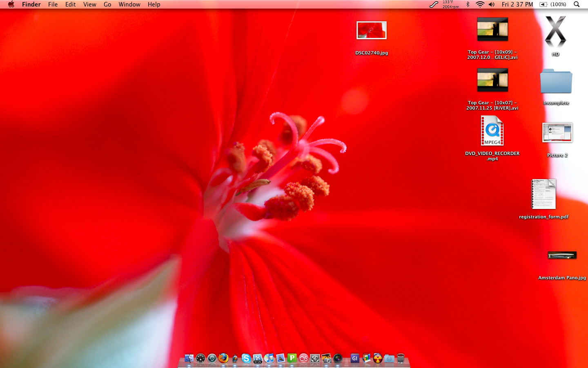Select the HD drive icon on desktop
This screenshot has height=368, width=588.
[x=556, y=32]
